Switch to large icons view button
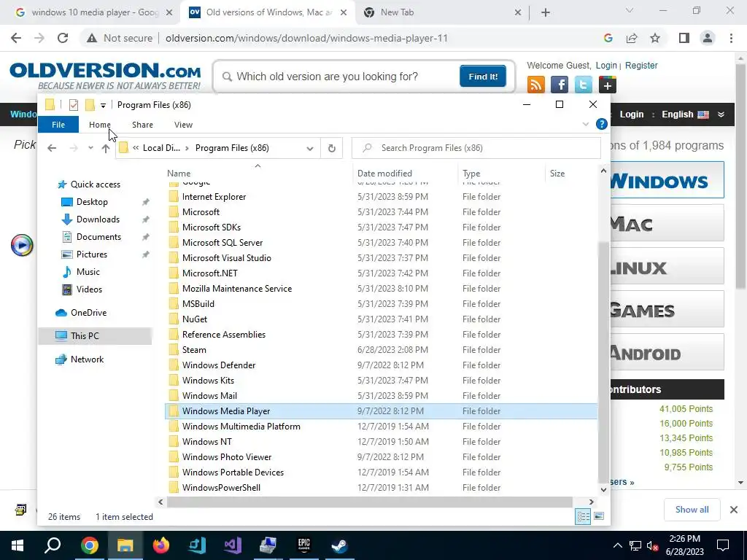The height and width of the screenshot is (560, 747). (x=599, y=516)
